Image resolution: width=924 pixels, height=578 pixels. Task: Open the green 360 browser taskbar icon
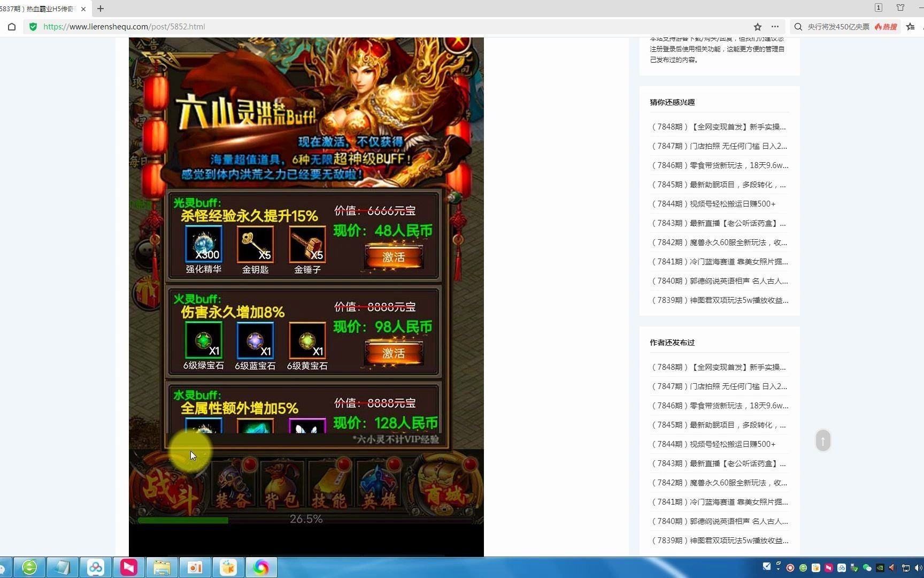click(x=29, y=567)
